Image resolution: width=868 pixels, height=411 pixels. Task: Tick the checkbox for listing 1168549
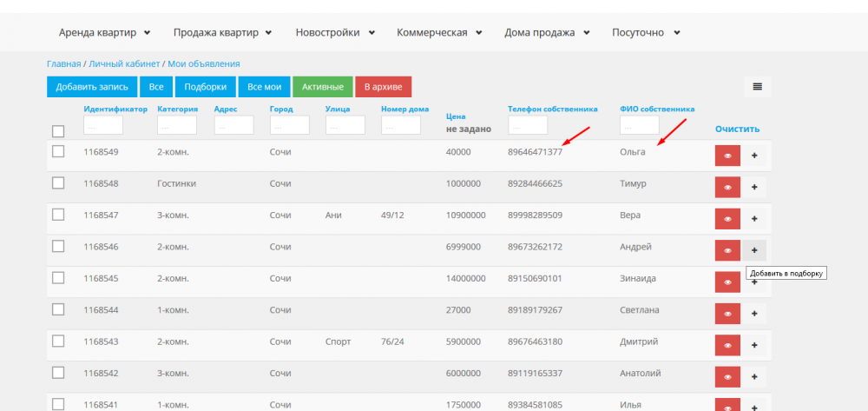point(58,151)
